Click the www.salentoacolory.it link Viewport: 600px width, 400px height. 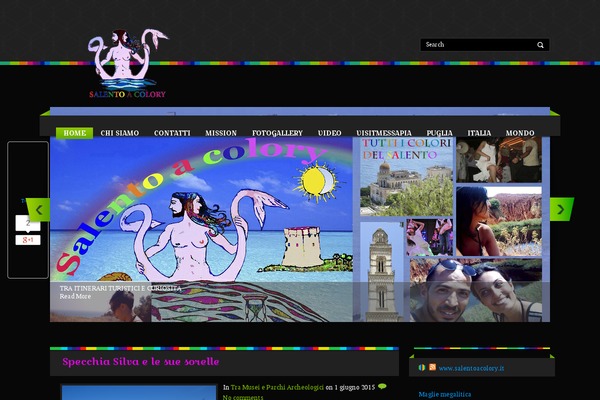[x=471, y=368]
